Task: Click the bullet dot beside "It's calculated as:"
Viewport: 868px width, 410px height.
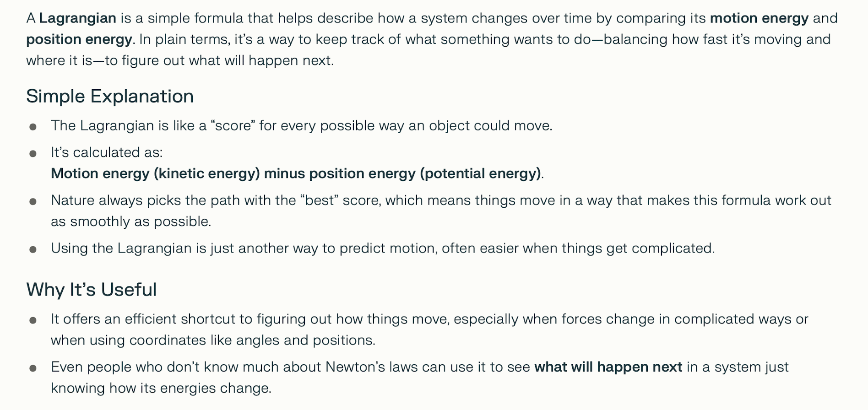Action: (33, 154)
